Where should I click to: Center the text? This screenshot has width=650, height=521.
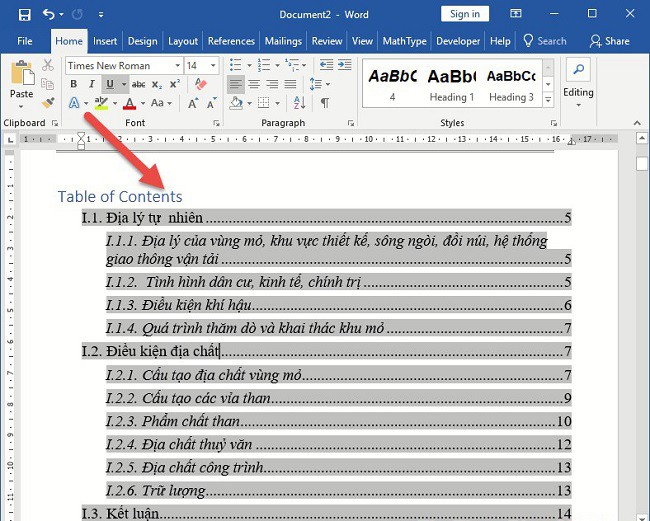point(254,85)
